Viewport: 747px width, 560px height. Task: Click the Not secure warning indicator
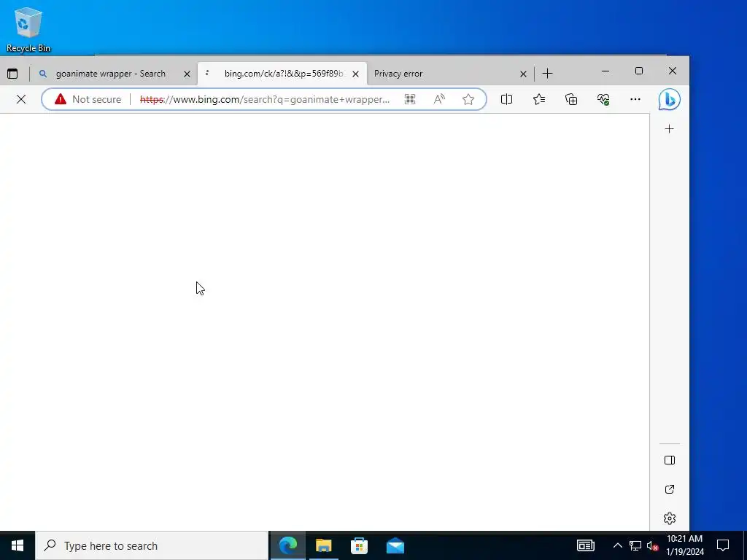(88, 99)
